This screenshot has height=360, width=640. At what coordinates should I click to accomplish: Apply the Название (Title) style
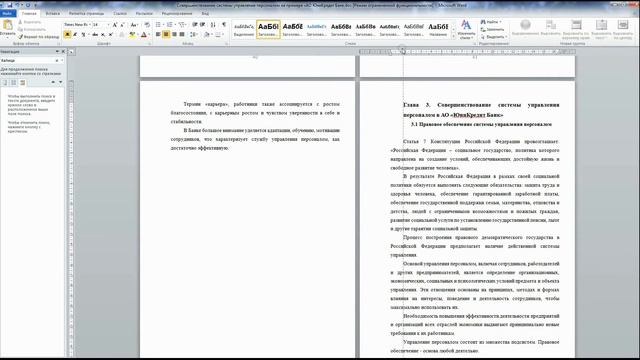(x=438, y=29)
